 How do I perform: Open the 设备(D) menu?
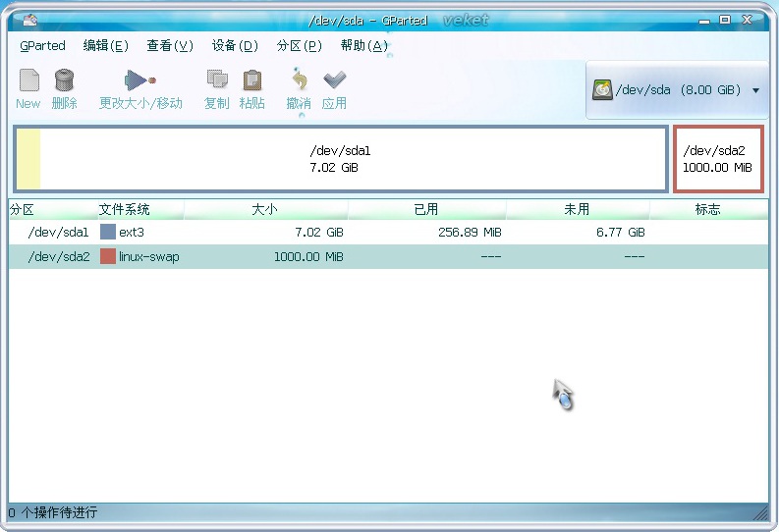point(235,46)
